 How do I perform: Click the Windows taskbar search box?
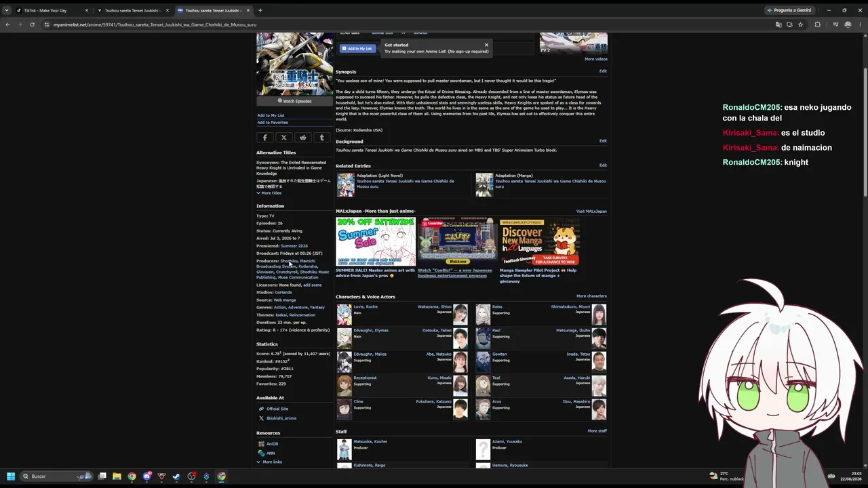[57, 476]
